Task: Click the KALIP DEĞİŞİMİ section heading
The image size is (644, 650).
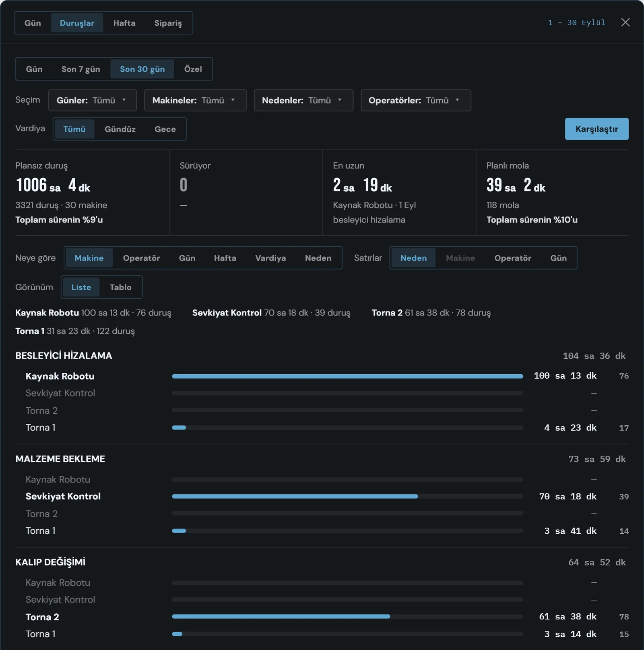Action: click(x=50, y=562)
